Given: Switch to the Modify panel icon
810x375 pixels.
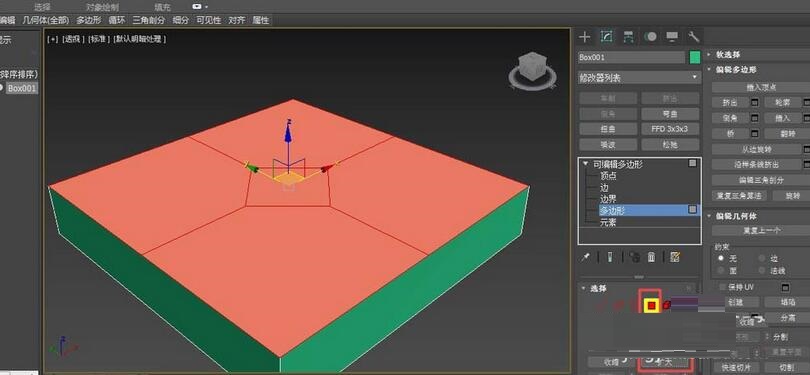Looking at the screenshot, I should pyautogui.click(x=606, y=37).
